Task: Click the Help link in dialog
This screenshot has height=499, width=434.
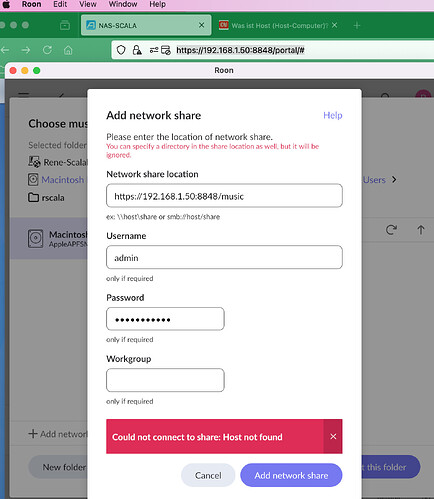Action: 333,115
